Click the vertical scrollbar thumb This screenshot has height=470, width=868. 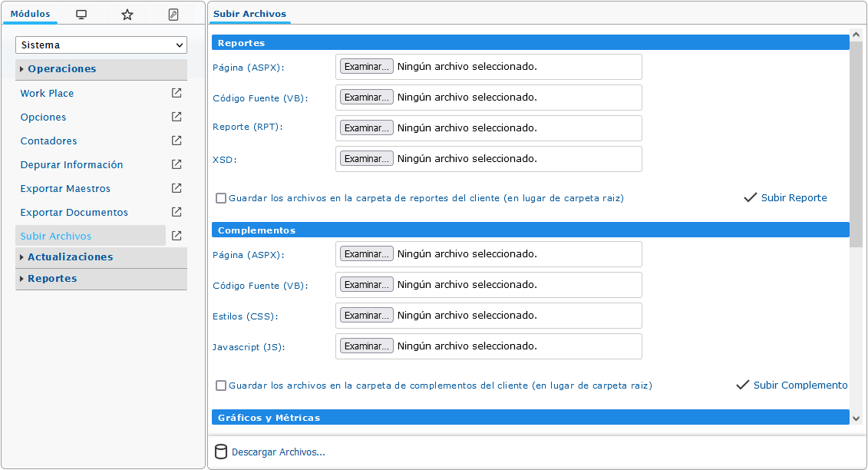tap(856, 144)
